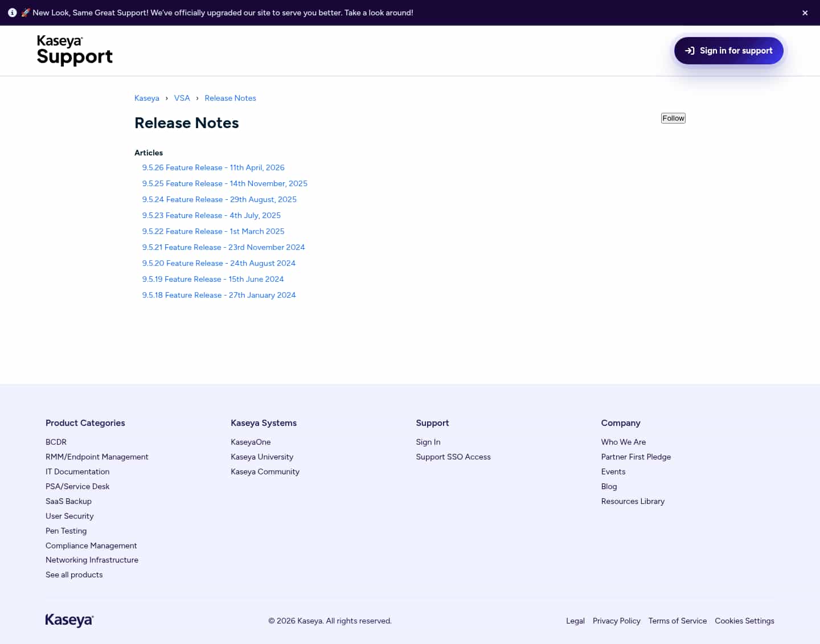Click the Articles section label
The width and height of the screenshot is (820, 644).
pyautogui.click(x=149, y=153)
